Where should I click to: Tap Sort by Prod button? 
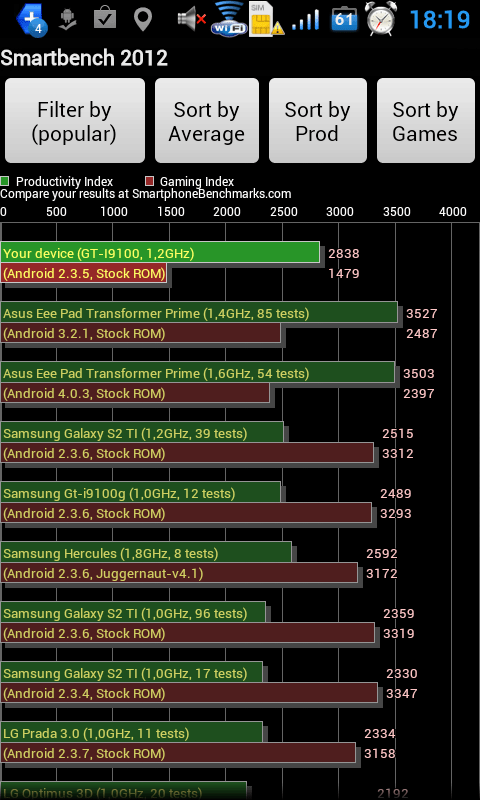[x=317, y=121]
